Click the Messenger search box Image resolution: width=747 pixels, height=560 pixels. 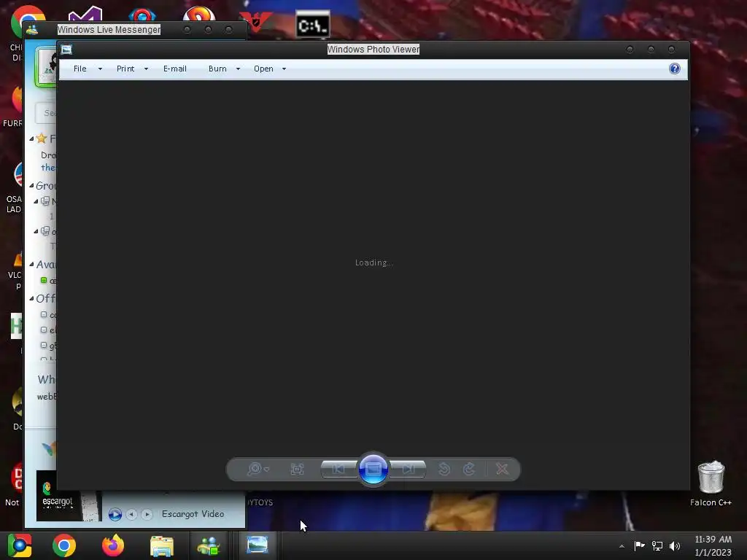46,113
